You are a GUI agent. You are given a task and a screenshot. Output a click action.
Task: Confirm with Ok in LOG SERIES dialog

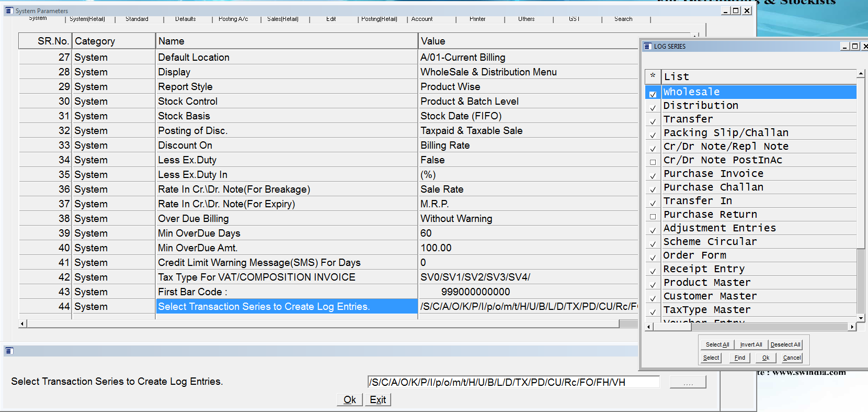[766, 358]
